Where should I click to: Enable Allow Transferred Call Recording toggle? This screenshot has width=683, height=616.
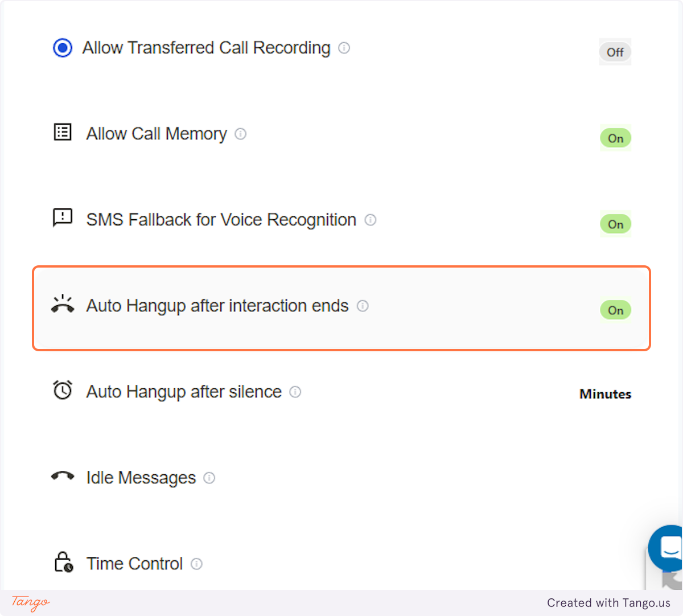(615, 52)
